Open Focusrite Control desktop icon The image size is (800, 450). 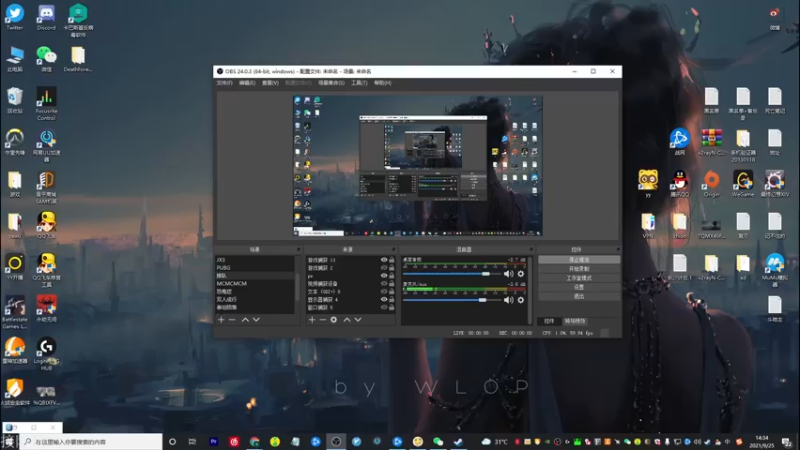point(46,104)
